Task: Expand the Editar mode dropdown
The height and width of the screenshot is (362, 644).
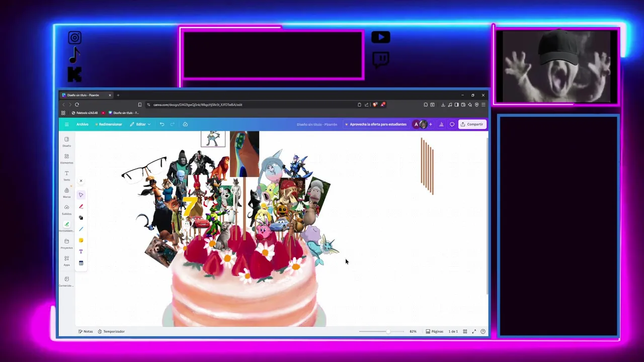Action: 140,124
